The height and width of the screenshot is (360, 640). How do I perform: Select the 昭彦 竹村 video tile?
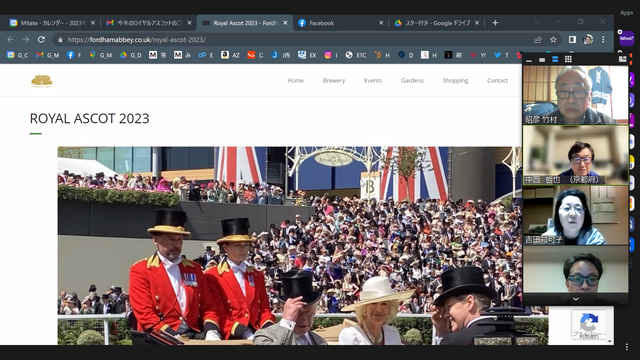click(x=576, y=95)
